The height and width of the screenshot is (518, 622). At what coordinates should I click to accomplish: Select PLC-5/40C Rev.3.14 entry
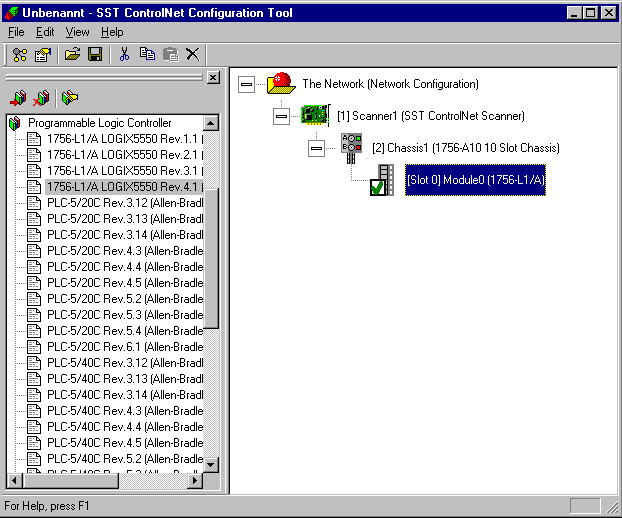point(125,395)
